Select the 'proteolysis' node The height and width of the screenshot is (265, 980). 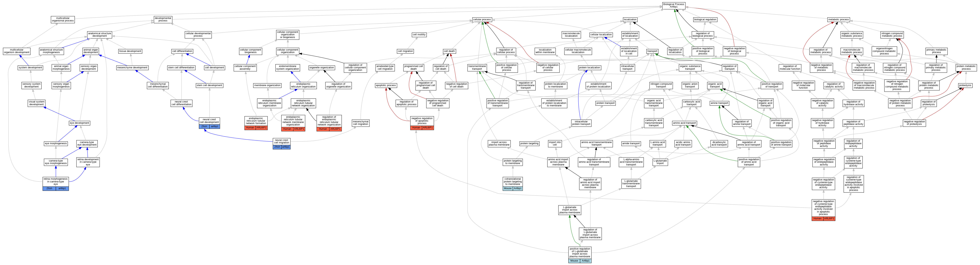[x=965, y=86]
